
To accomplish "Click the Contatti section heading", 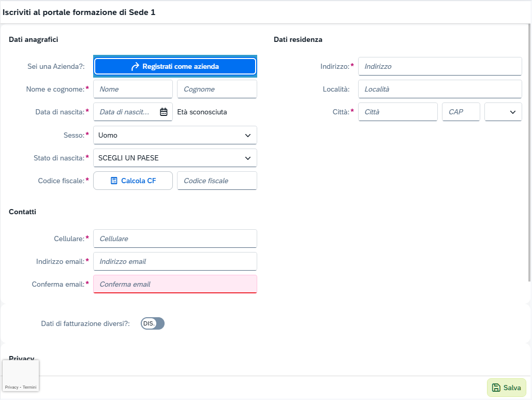I will (x=22, y=212).
